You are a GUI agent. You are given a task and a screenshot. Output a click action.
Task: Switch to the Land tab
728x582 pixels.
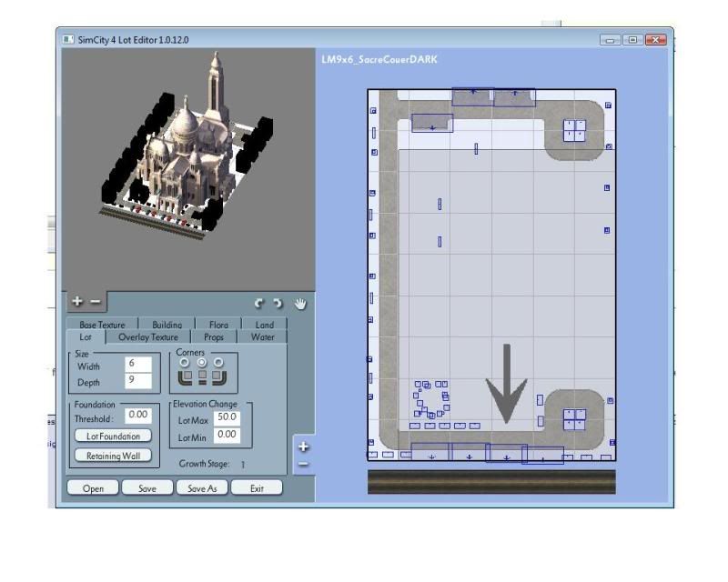coord(264,324)
